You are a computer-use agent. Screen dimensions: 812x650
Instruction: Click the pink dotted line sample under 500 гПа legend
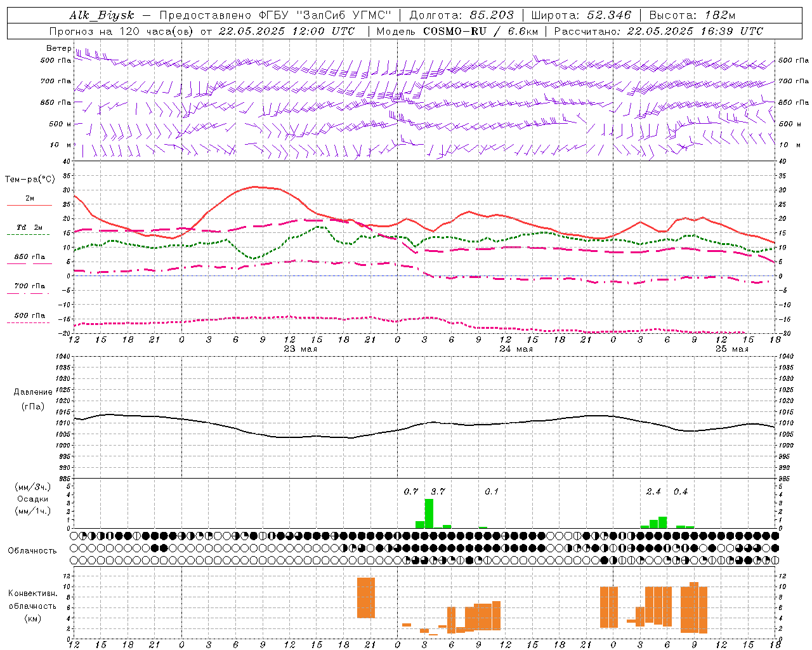(29, 322)
